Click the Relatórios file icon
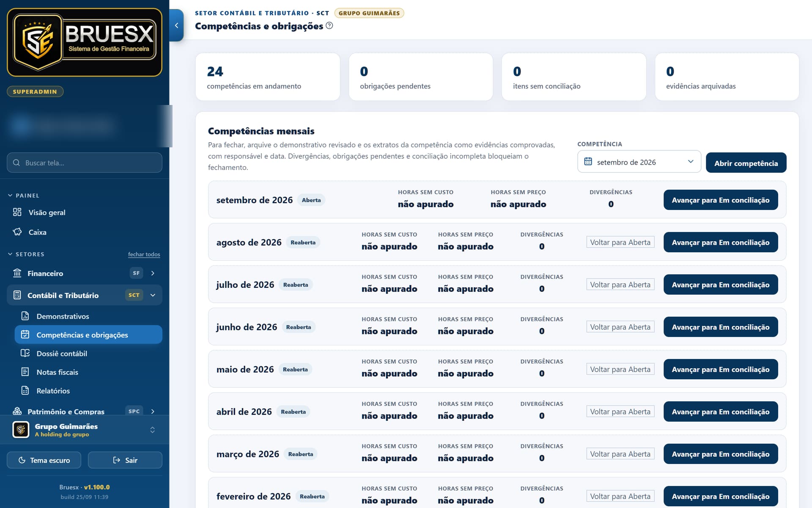 coord(25,390)
